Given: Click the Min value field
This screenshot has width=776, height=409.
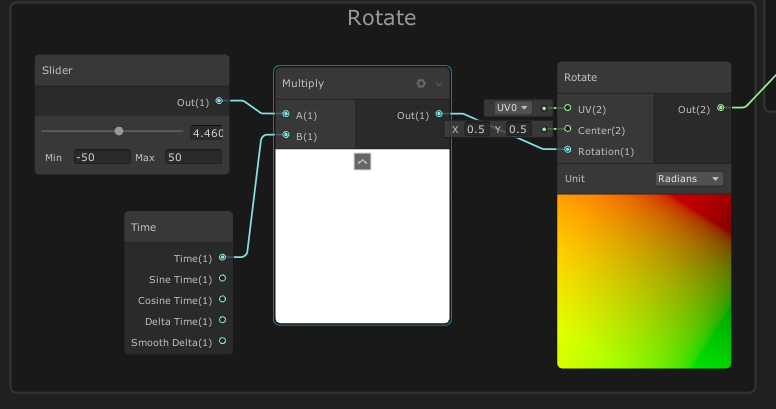Looking at the screenshot, I should [x=101, y=157].
